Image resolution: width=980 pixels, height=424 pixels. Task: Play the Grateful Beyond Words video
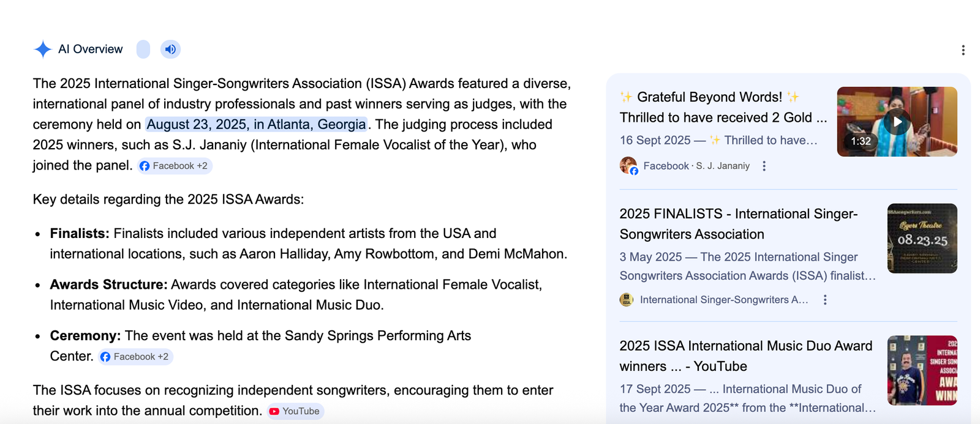(897, 122)
